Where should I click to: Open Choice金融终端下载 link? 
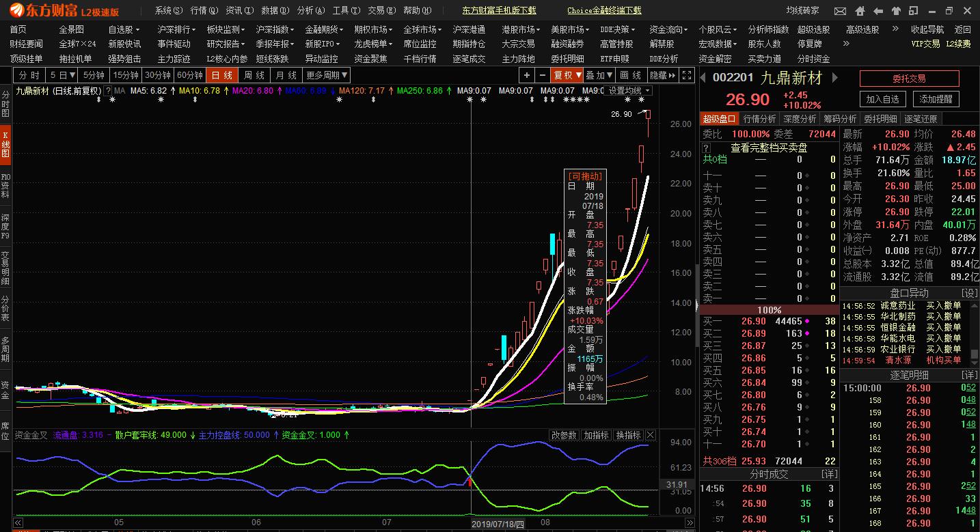604,10
